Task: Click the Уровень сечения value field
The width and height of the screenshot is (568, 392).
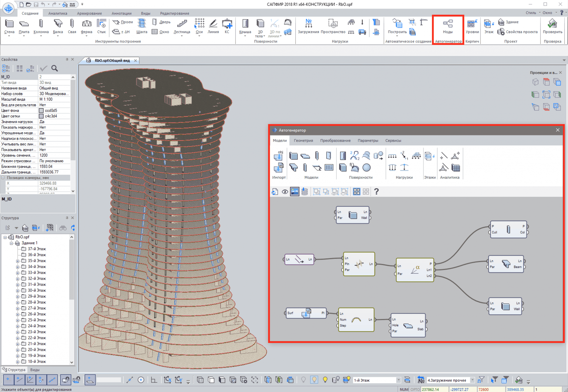Action: click(54, 155)
